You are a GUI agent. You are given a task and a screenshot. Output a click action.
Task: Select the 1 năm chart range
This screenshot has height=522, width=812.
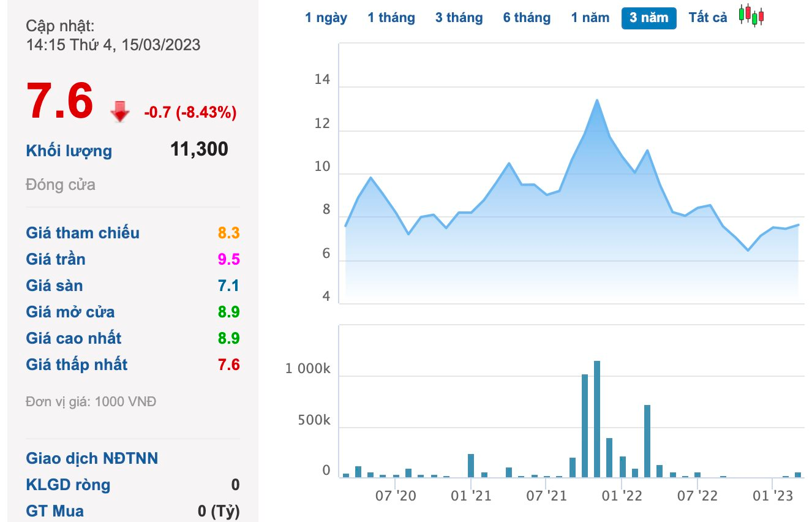tap(590, 18)
